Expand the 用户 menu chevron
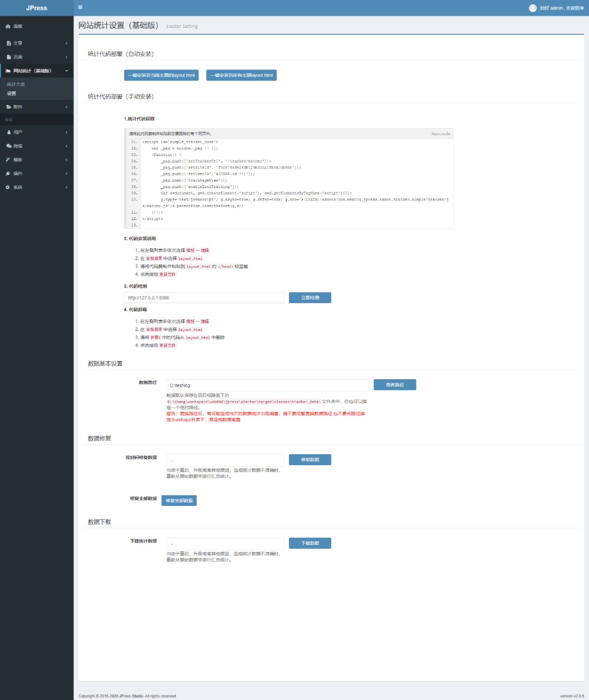The width and height of the screenshot is (589, 700). pos(66,132)
